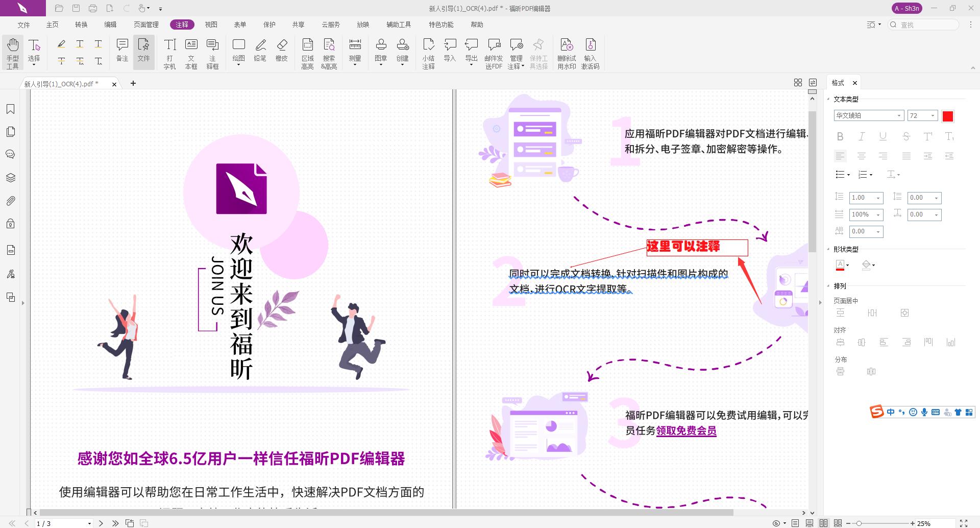Select the 区域高亮 area highlight tool
Image resolution: width=980 pixels, height=528 pixels.
pyautogui.click(x=307, y=52)
